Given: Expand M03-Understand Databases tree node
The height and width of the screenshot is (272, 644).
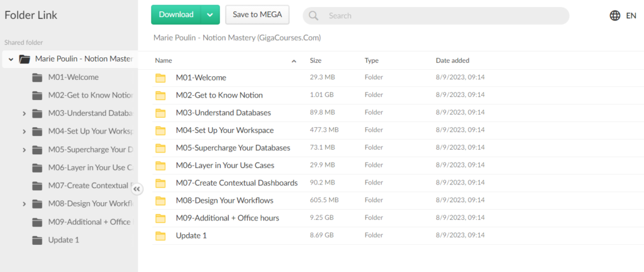Looking at the screenshot, I should [24, 114].
